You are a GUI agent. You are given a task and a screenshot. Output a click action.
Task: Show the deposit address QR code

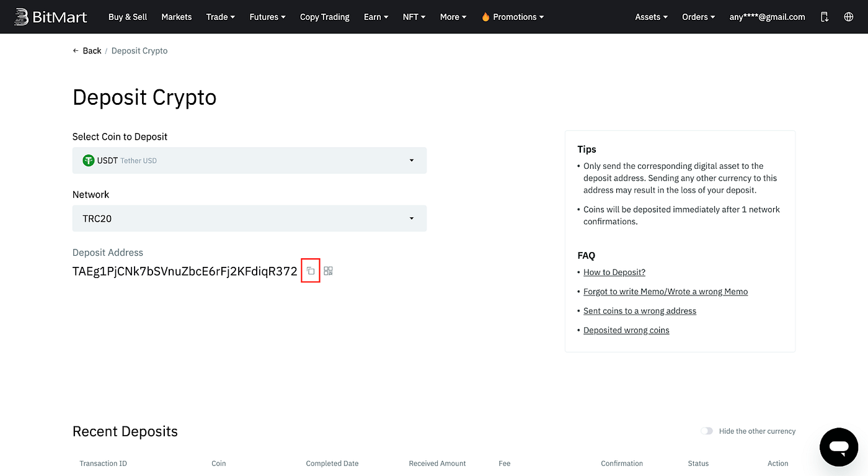tap(328, 271)
